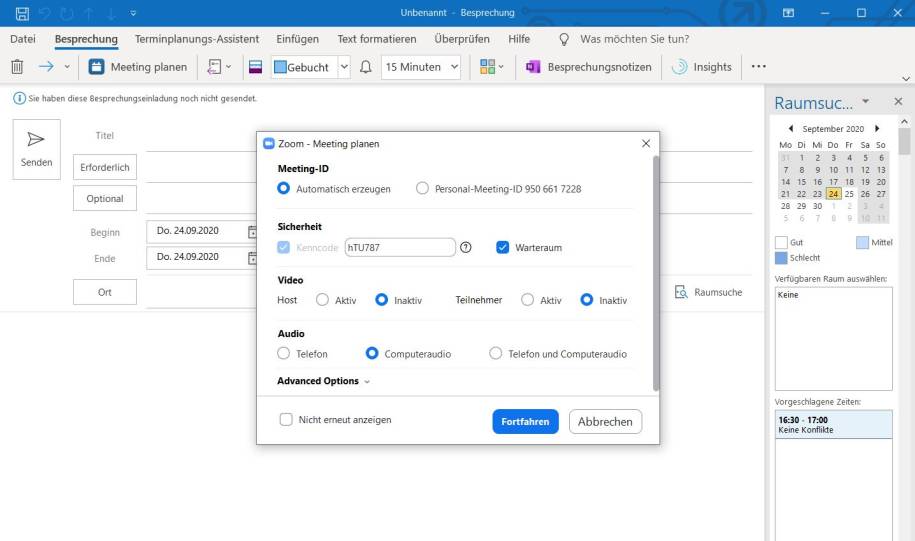Select Telefon audio option
The width and height of the screenshot is (915, 541).
284,354
